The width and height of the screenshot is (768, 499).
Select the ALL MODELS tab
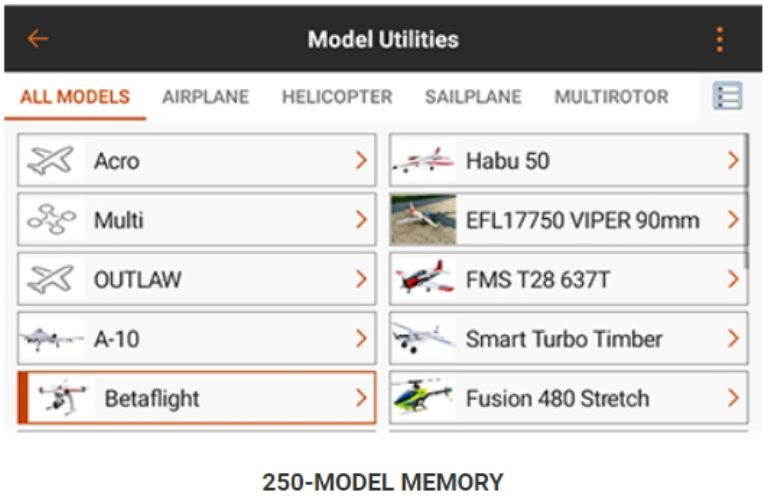[75, 97]
